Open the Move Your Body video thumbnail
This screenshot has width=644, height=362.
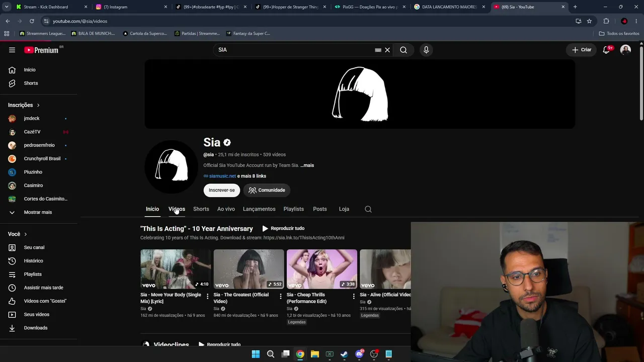pos(176,269)
